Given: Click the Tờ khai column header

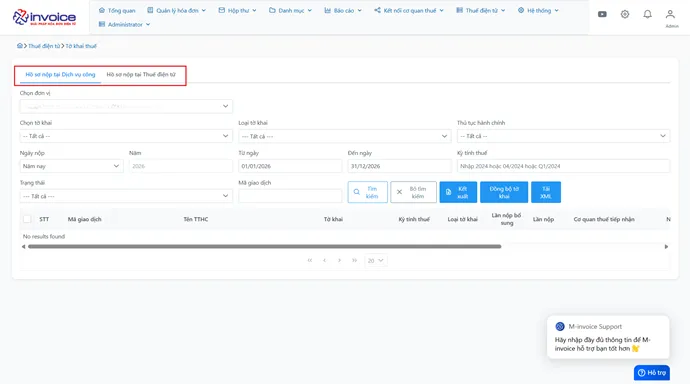Looking at the screenshot, I should tap(333, 219).
